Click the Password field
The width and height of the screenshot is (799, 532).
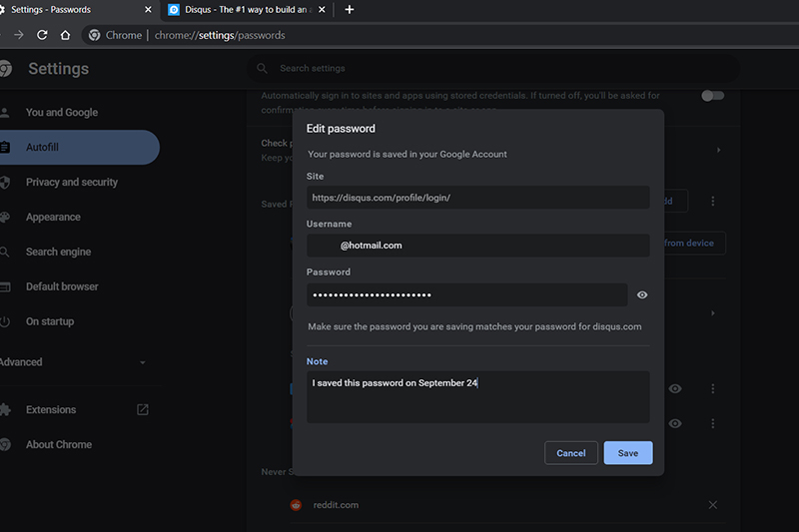pos(466,294)
